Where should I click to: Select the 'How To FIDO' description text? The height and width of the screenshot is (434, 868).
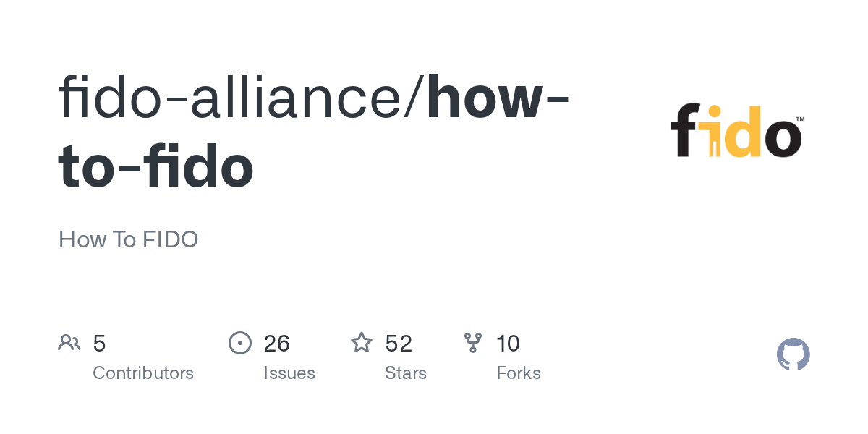pos(129,239)
